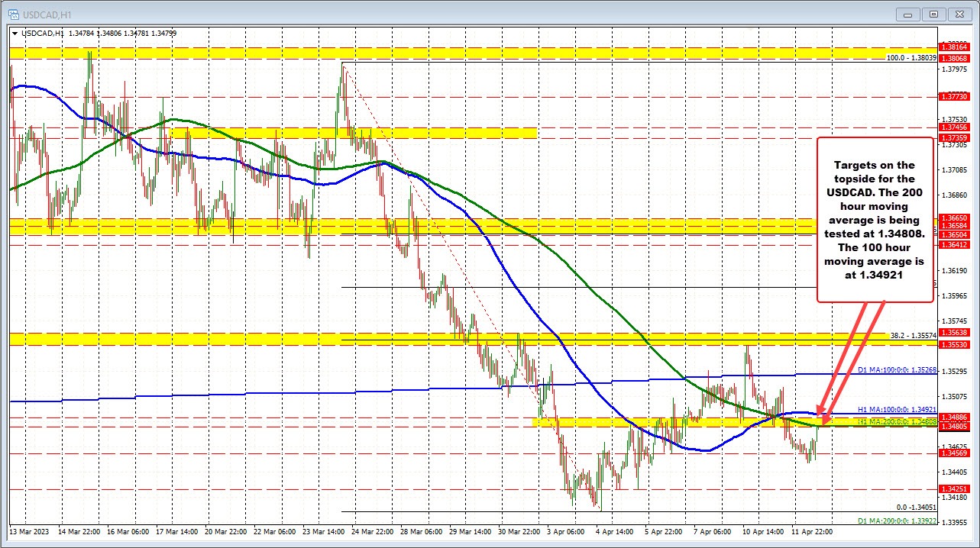Click the 1.34251 red price label
This screenshot has height=548, width=980.
[x=955, y=489]
